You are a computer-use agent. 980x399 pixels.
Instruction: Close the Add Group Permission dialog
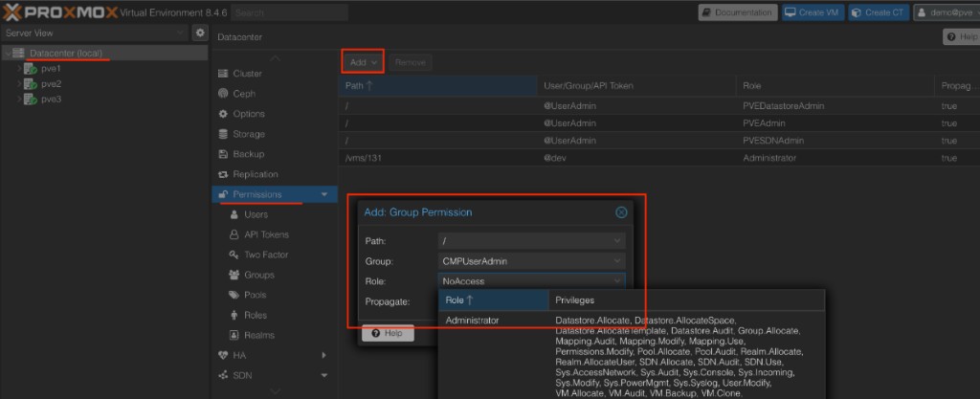click(x=621, y=212)
